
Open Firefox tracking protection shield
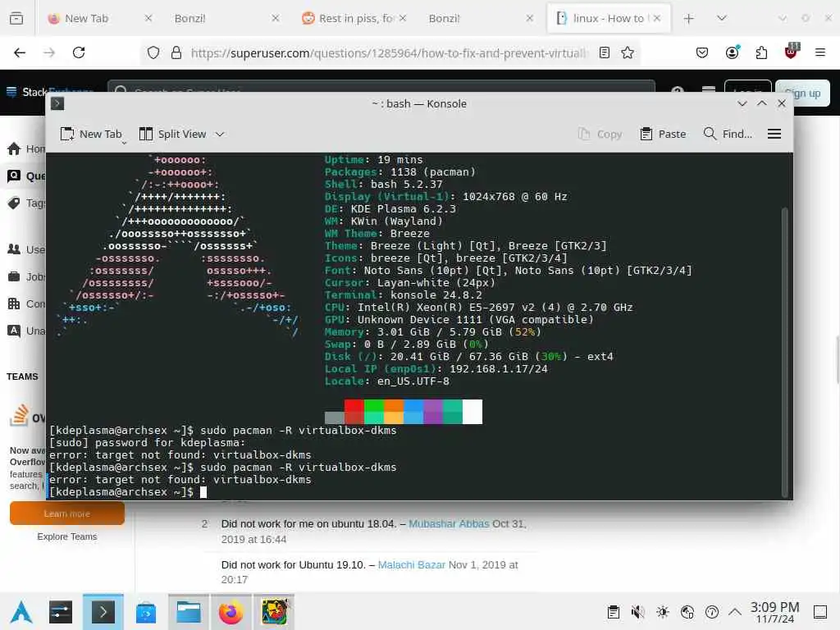tap(153, 53)
